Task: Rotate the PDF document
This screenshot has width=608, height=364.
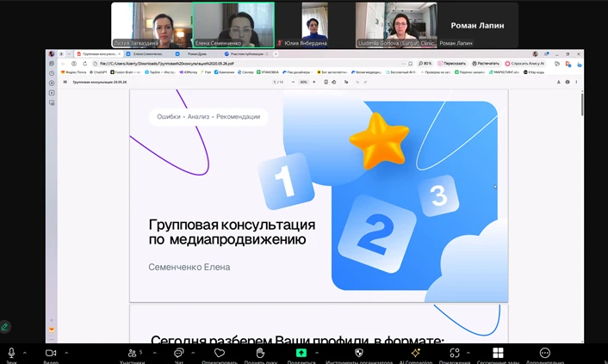Action: (334, 83)
